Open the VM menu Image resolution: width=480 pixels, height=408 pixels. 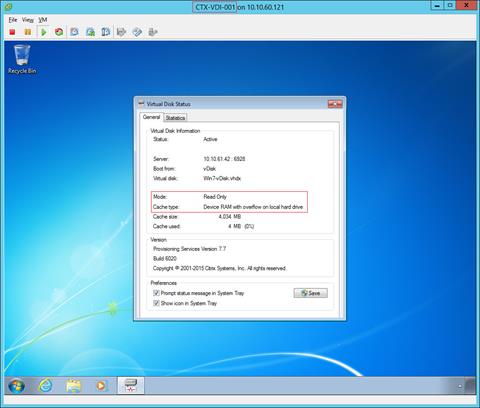tap(43, 20)
